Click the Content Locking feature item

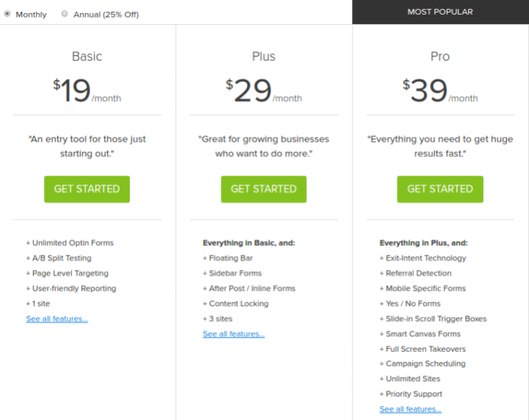[x=236, y=304]
